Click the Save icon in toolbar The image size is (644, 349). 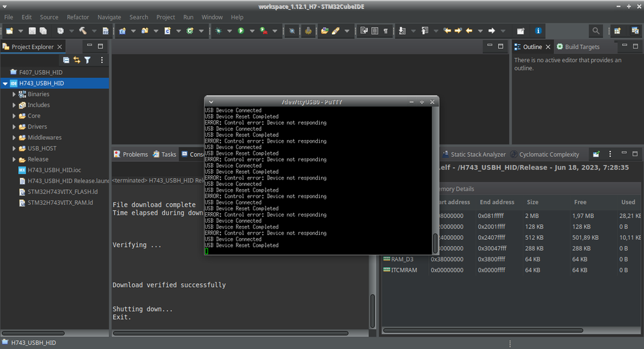pyautogui.click(x=32, y=31)
